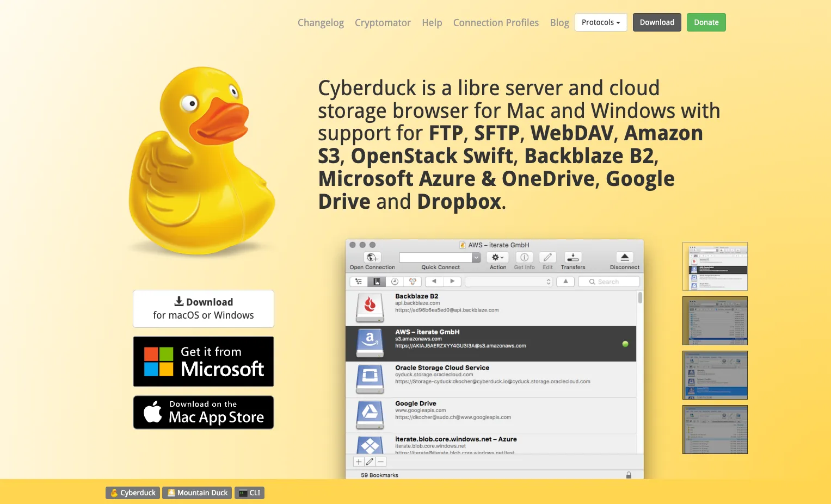The width and height of the screenshot is (831, 504).
Task: Click the s3.amazonaws.com hostname text
Action: click(x=418, y=339)
